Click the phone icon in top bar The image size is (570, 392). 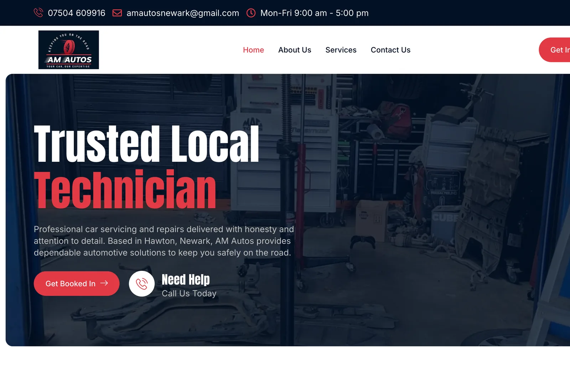pos(38,13)
